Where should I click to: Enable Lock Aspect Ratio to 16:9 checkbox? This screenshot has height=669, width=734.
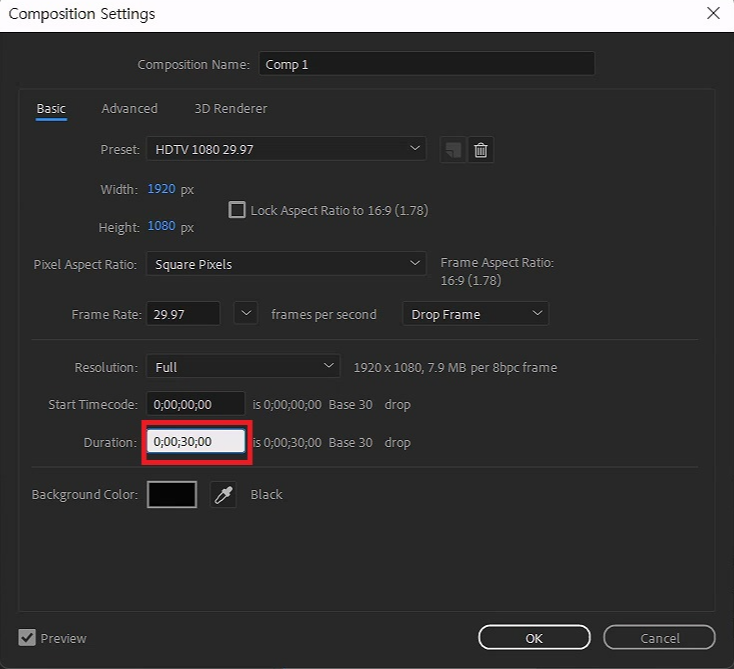[237, 210]
